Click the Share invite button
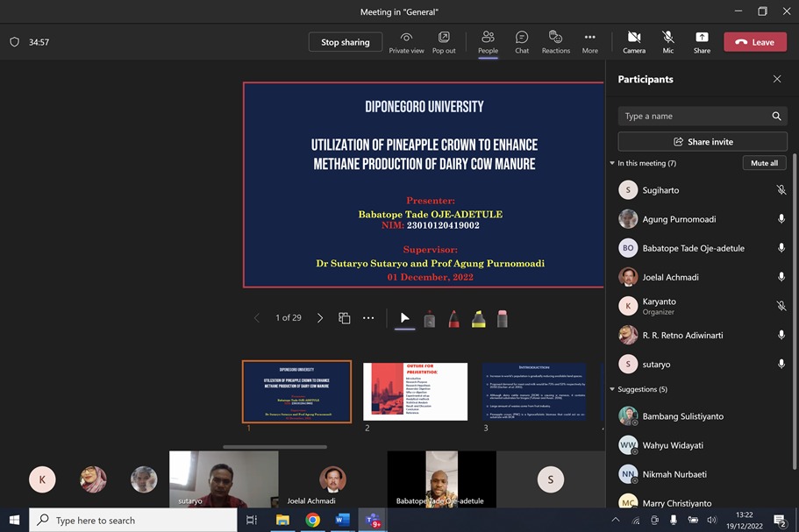This screenshot has width=799, height=532. point(703,142)
